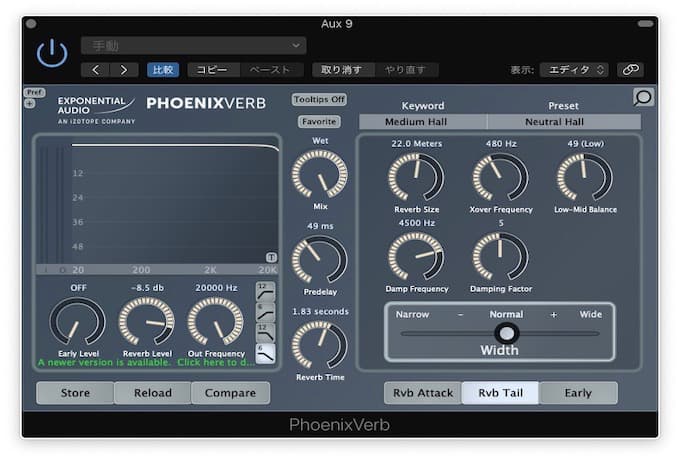This screenshot has width=680, height=460.
Task: Click the Xover Frequency knob
Action: [500, 177]
